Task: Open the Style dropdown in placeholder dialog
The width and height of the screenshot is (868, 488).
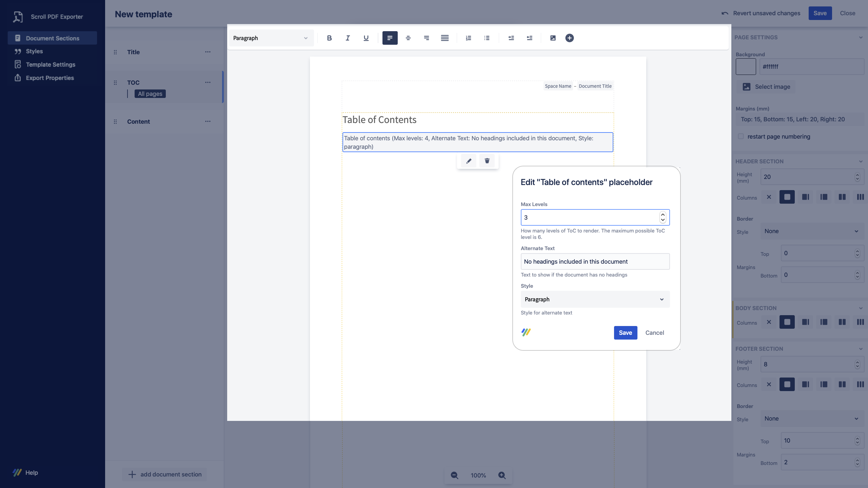Action: pyautogui.click(x=595, y=299)
